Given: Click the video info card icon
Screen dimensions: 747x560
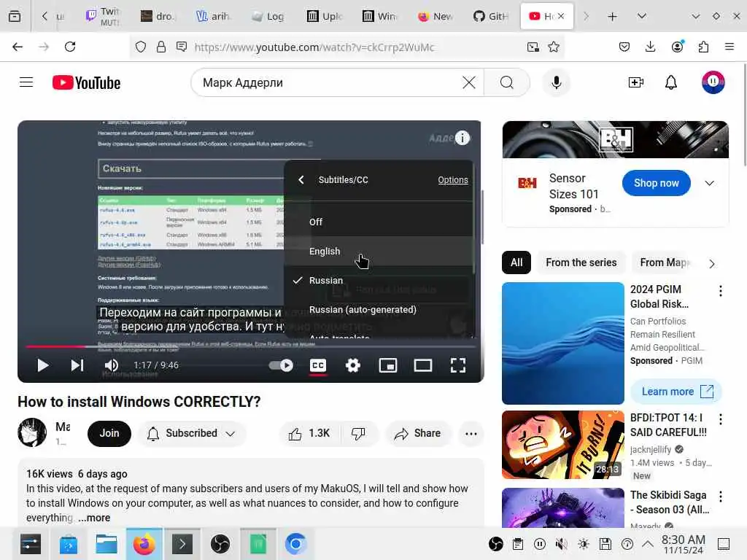Looking at the screenshot, I should (x=462, y=138).
